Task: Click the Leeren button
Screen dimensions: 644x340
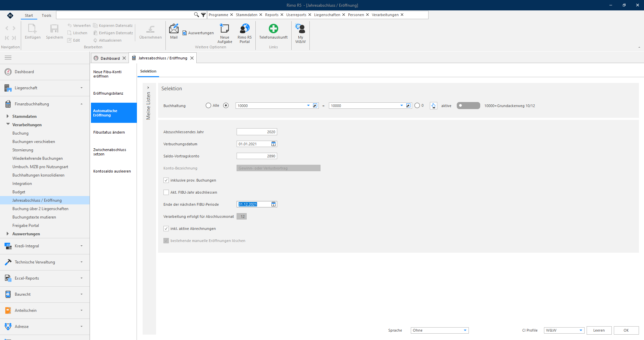Action: pos(599,330)
